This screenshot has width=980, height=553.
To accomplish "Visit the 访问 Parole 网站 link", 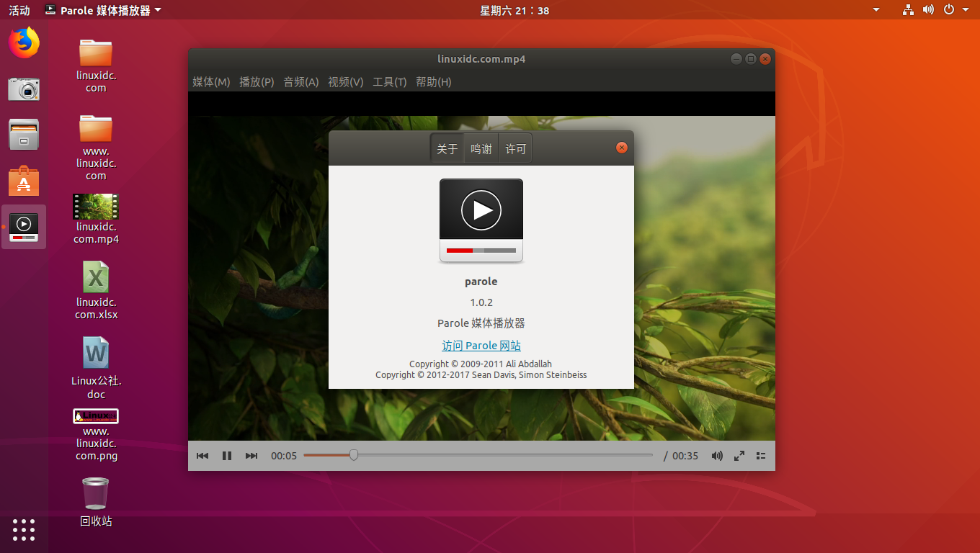I will (x=481, y=346).
